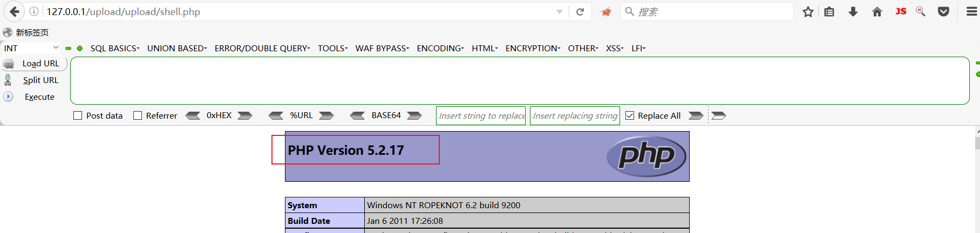Image resolution: width=980 pixels, height=233 pixels.
Task: Click left arrow before 0xHEX
Action: (193, 115)
